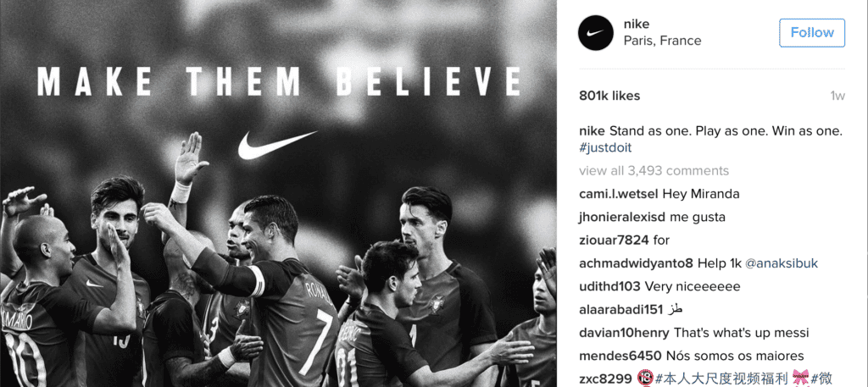Click the Make Them Believe post image
This screenshot has height=387, width=868.
coord(278,193)
